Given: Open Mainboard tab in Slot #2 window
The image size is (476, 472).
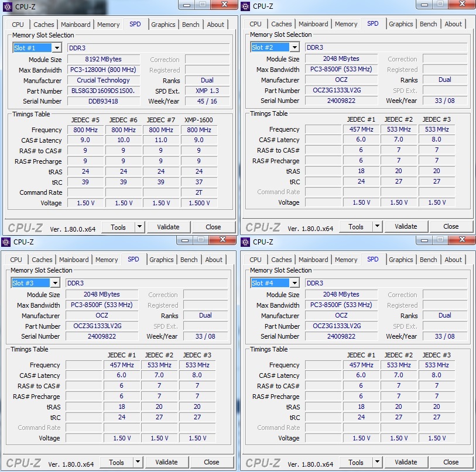Looking at the screenshot, I should [313, 24].
